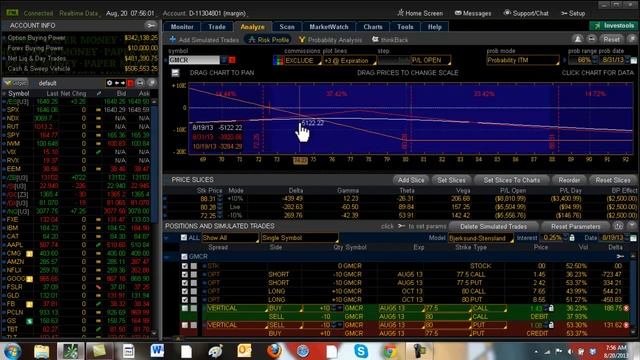
Task: Open the Show All dropdown
Action: 230,238
